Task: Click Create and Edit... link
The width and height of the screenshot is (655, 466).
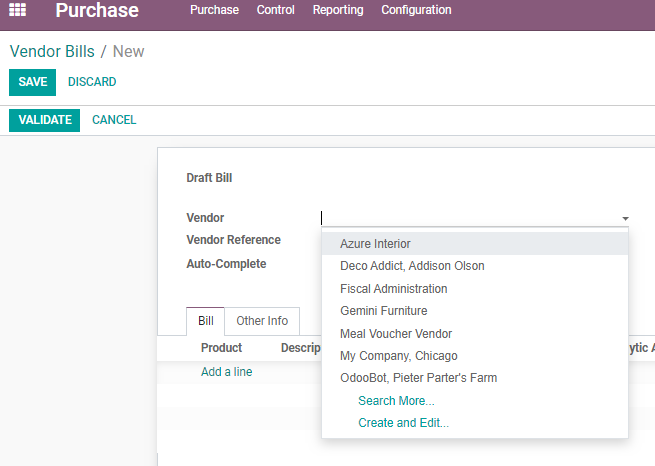Action: coord(403,423)
